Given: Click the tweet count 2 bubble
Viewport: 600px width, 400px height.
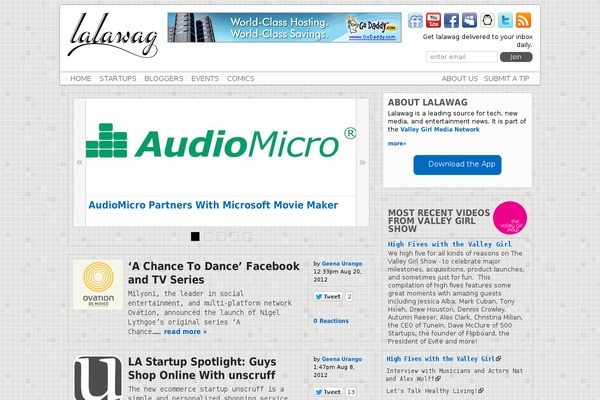Looking at the screenshot, I should click(x=349, y=297).
